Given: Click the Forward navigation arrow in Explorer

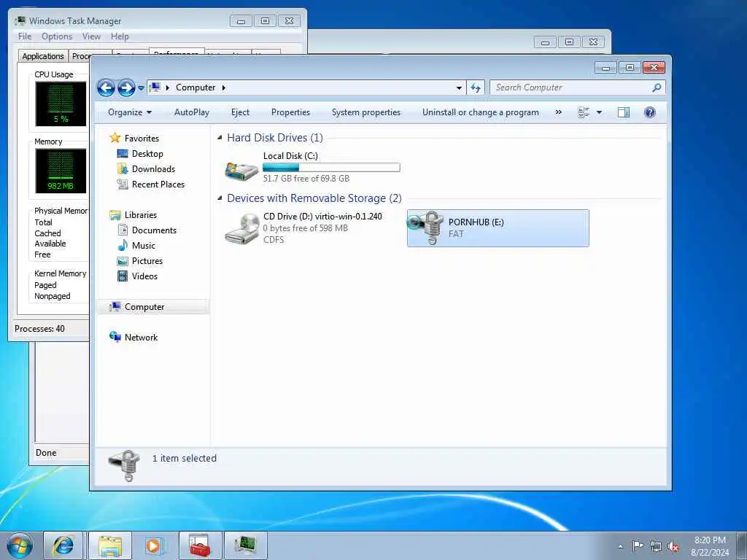Looking at the screenshot, I should click(126, 87).
